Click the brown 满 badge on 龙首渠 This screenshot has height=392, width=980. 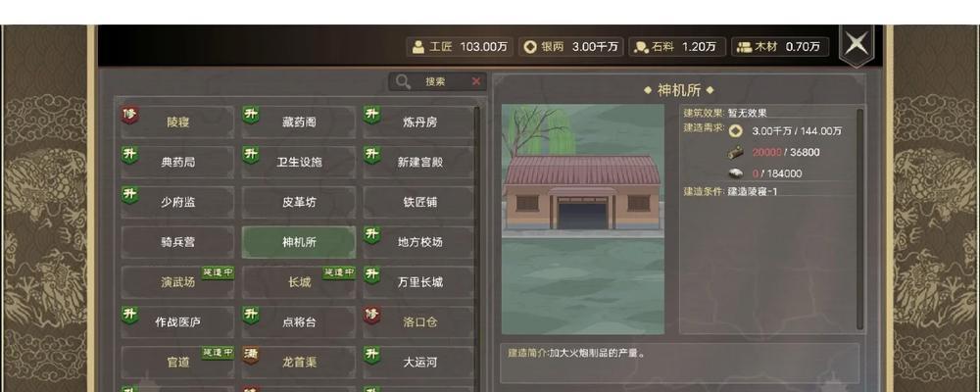[x=251, y=355]
